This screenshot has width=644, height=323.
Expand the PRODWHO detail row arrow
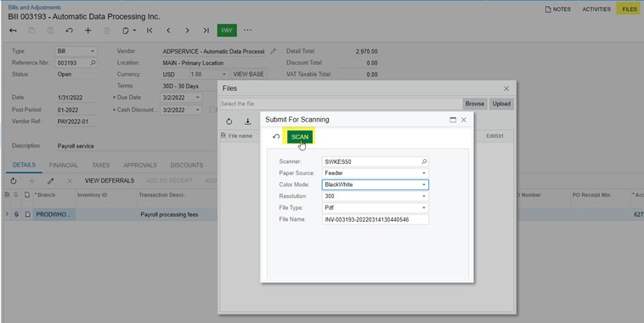(7, 214)
